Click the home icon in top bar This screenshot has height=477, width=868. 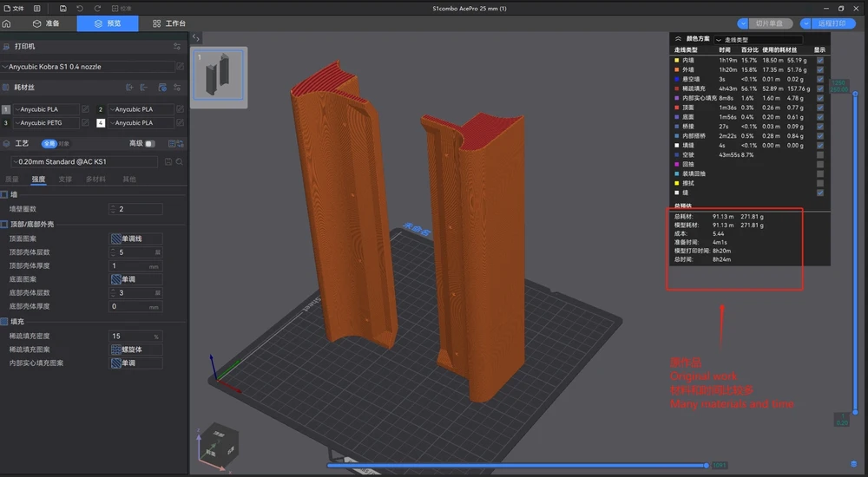[7, 23]
